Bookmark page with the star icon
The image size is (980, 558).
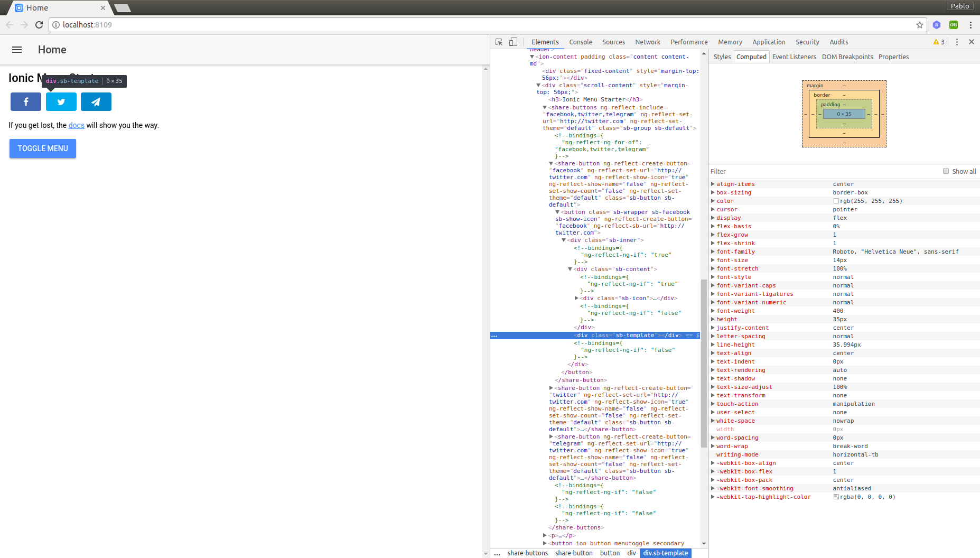coord(920,25)
